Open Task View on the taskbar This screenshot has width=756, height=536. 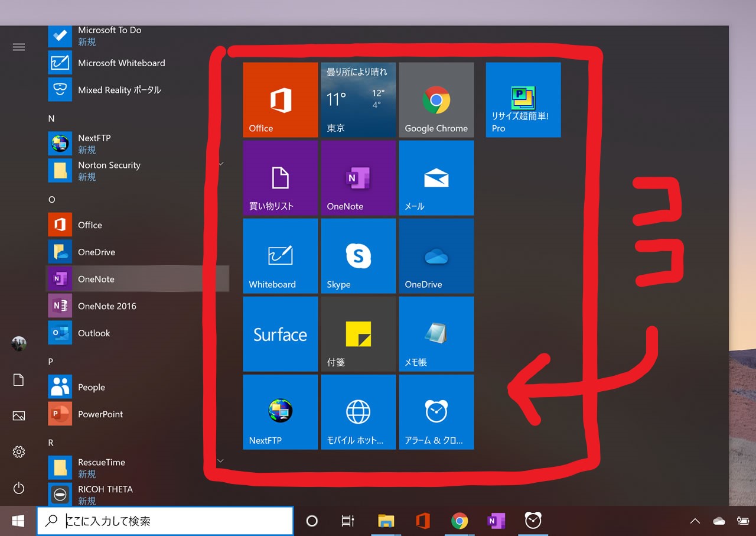(x=348, y=521)
